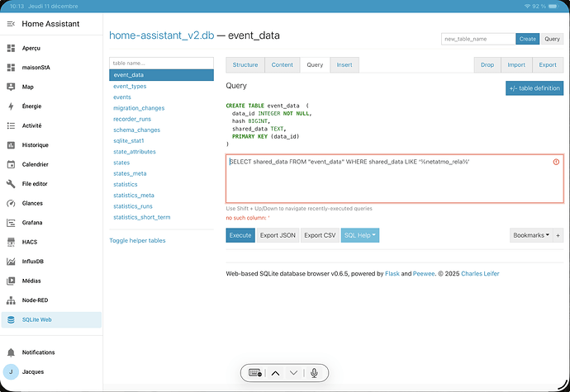
Task: Open the sqlite_stat1 table
Action: pos(129,141)
